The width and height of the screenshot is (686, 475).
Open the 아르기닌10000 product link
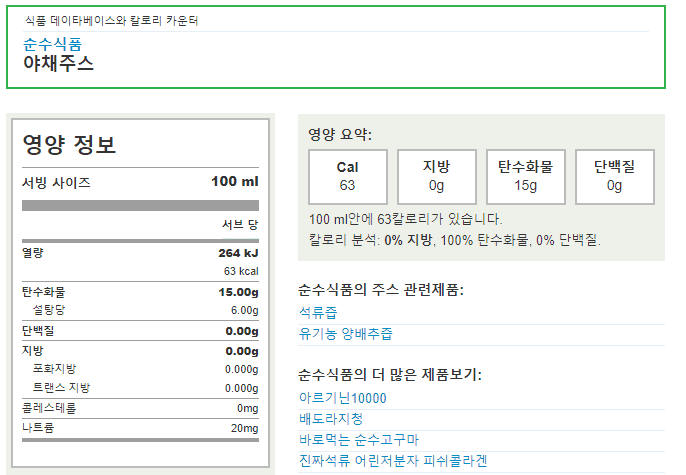coord(343,398)
